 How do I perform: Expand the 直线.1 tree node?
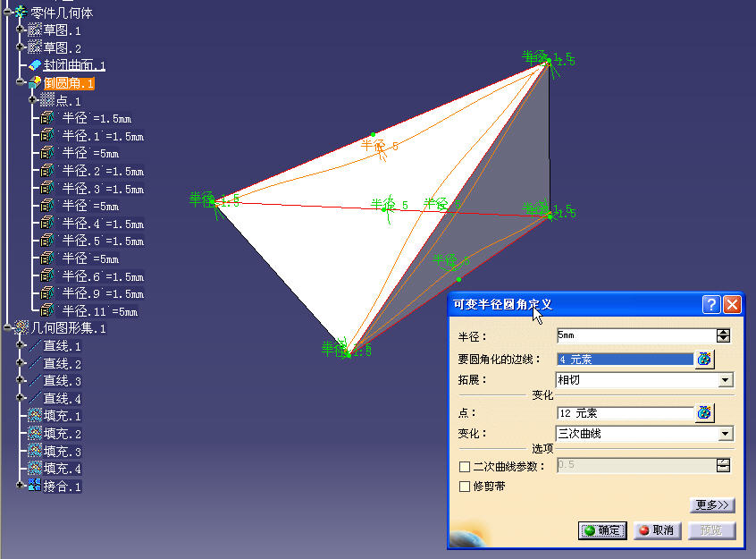[x=20, y=344]
